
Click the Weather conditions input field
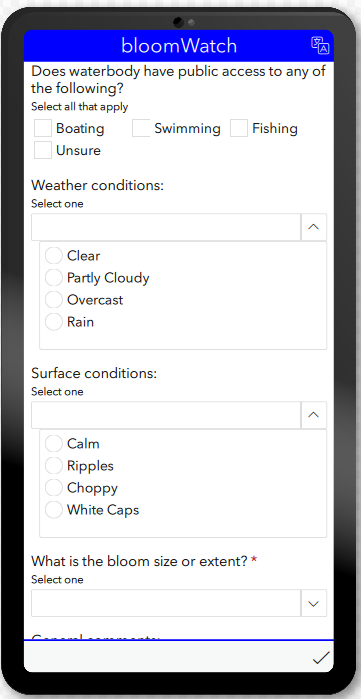point(166,227)
